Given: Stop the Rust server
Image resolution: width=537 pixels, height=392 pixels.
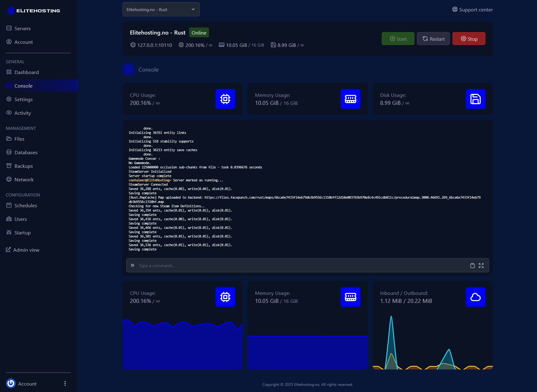Looking at the screenshot, I should 469,39.
